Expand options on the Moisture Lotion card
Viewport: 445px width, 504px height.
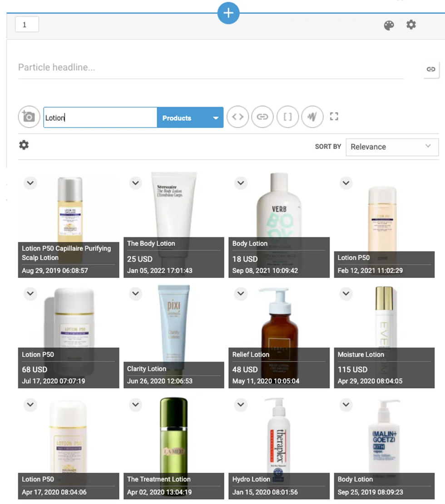(346, 294)
